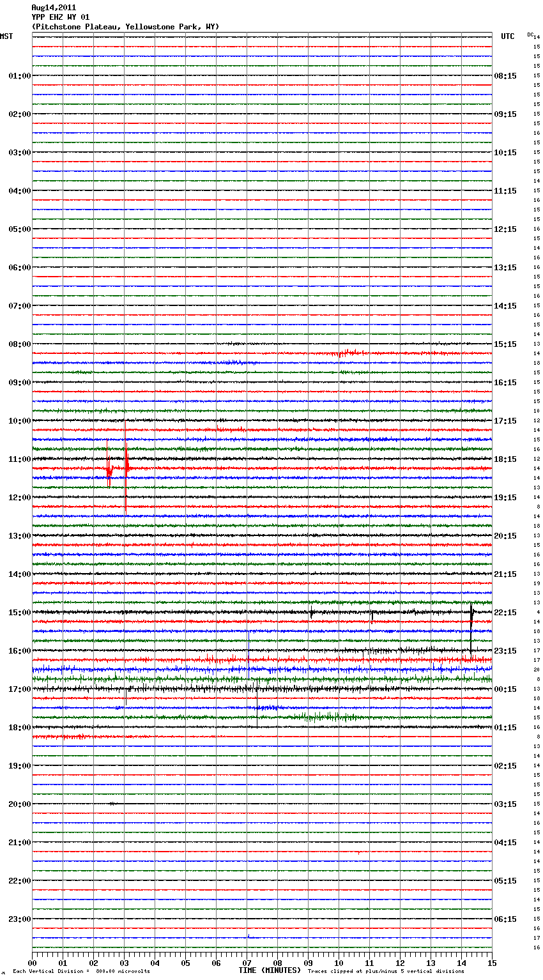The height and width of the screenshot is (980, 543).
Task: Click the 13:00 MST time label
Action: pyautogui.click(x=20, y=536)
